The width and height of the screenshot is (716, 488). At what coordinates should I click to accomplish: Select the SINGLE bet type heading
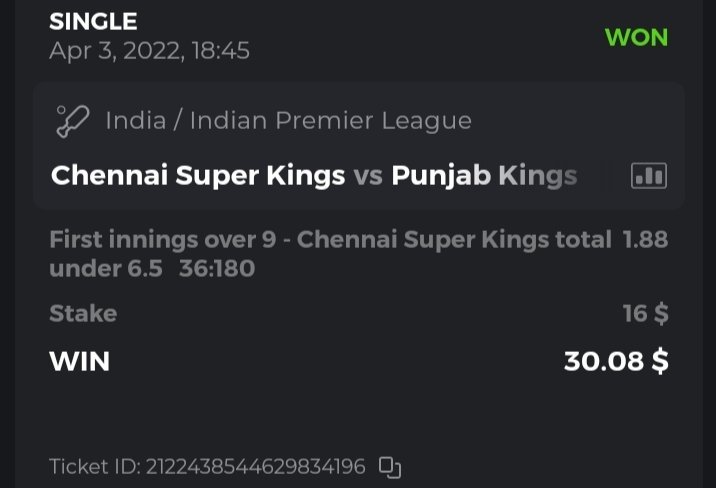(93, 21)
